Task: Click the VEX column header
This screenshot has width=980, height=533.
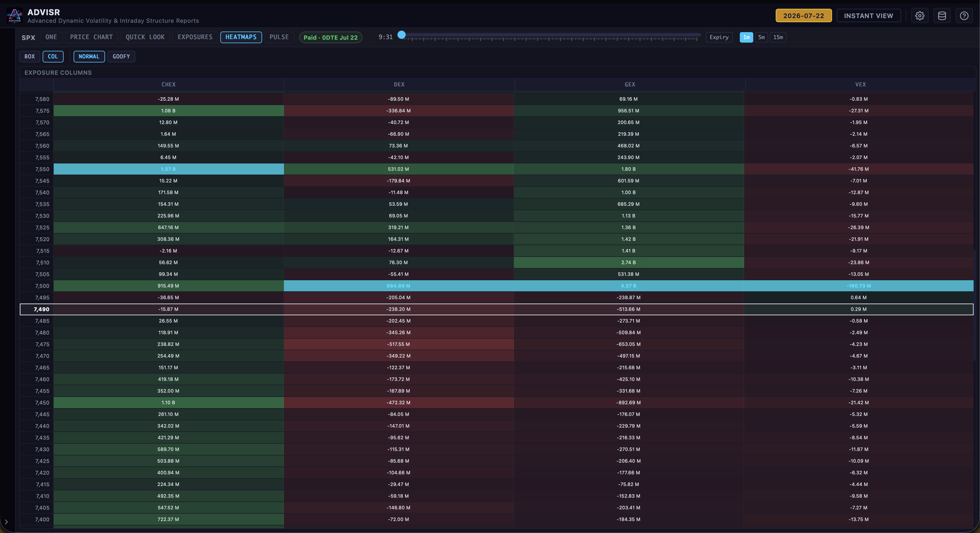Action: (x=860, y=84)
